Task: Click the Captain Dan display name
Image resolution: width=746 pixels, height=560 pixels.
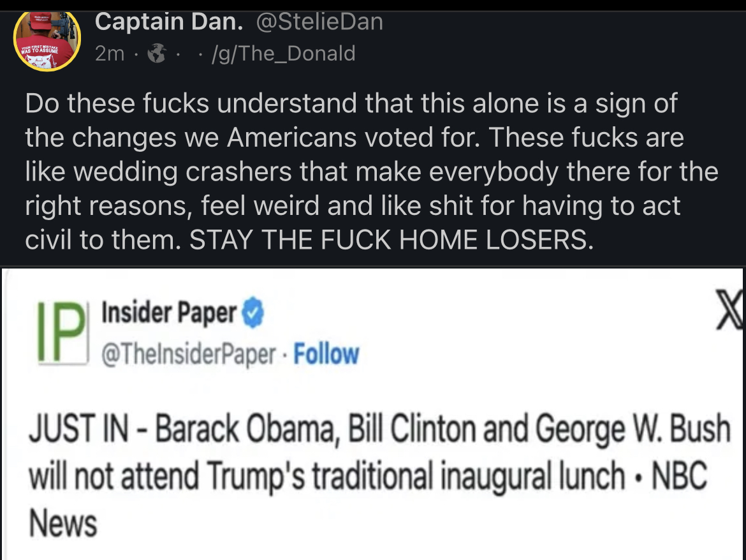Action: [x=169, y=20]
